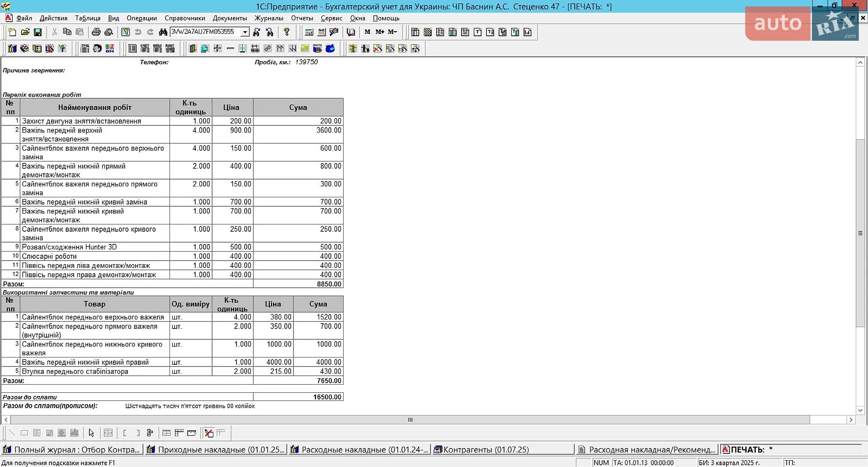The height and width of the screenshot is (467, 868).
Task: Click the vertical scrollbar thumb
Action: [860, 233]
